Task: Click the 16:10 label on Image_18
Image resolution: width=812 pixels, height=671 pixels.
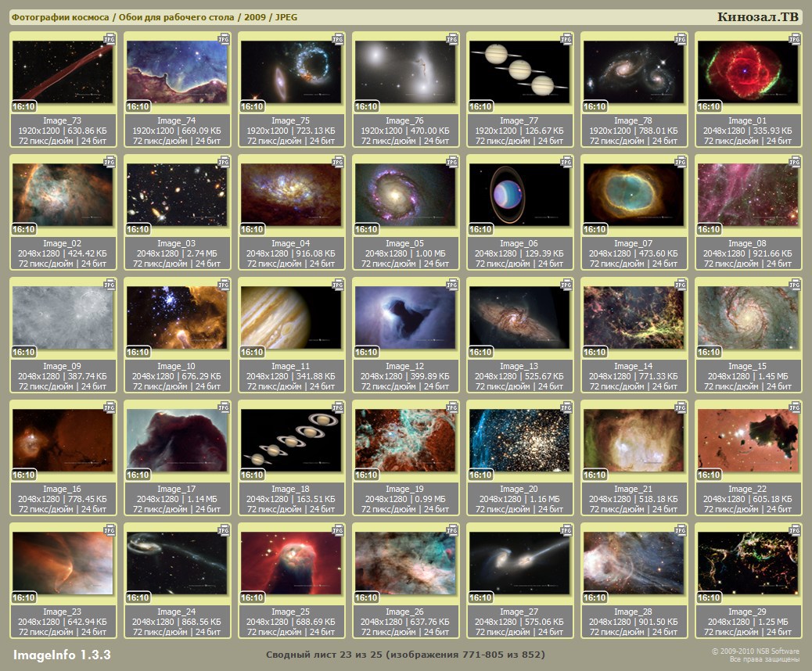Action: 252,475
